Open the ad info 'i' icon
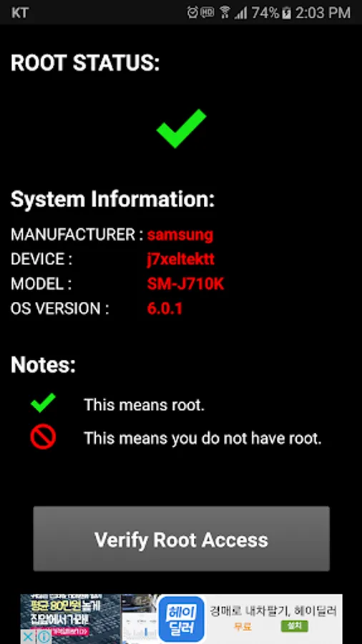The image size is (362, 644). (x=44, y=637)
